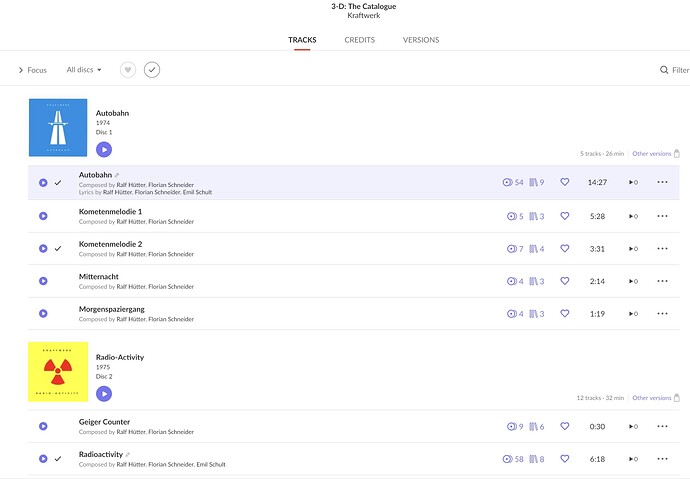Favorite Mitternacht with heart icon
The image size is (690, 479).
(565, 281)
